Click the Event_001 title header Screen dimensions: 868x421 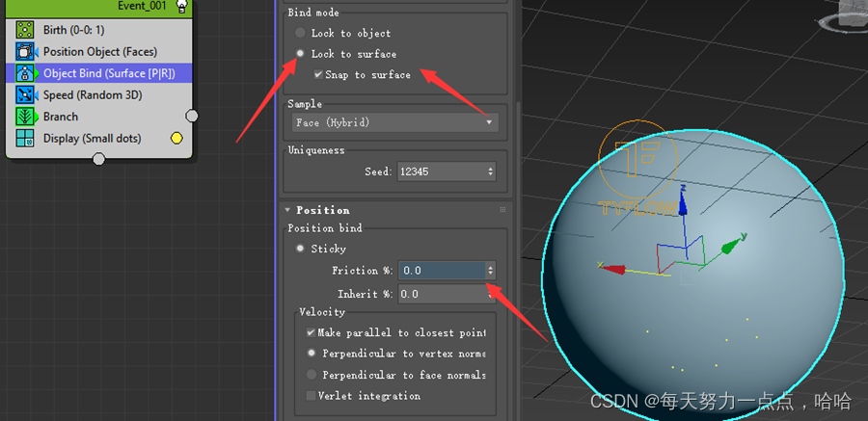click(99, 7)
